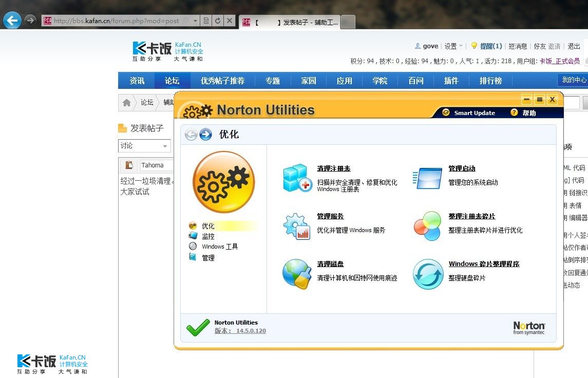Click the kafan.cn URL address field
The image size is (588, 378).
116,21
